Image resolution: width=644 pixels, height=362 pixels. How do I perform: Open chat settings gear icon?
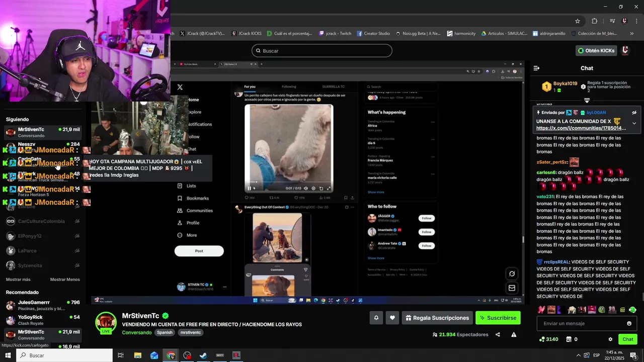(610, 339)
